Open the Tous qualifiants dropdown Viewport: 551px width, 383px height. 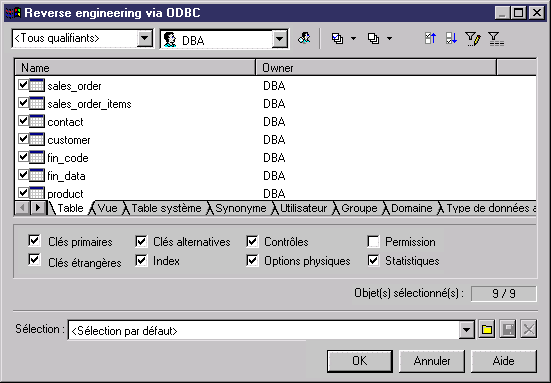[144, 38]
